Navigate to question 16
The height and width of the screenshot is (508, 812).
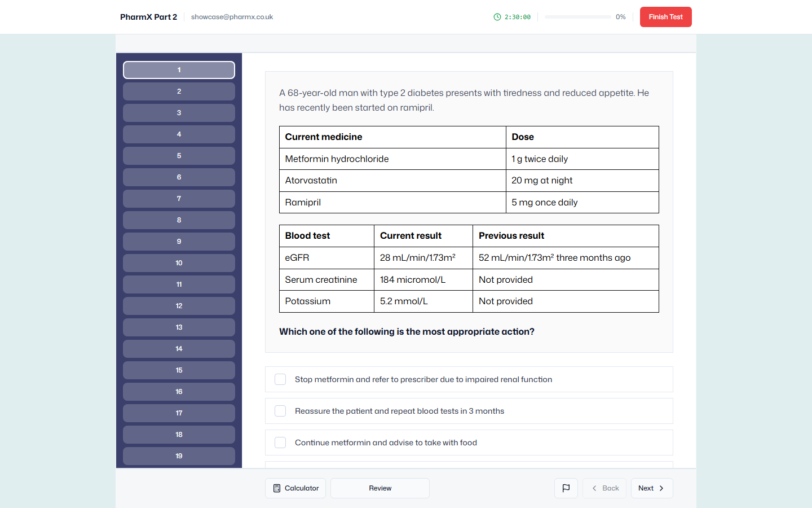click(x=179, y=392)
